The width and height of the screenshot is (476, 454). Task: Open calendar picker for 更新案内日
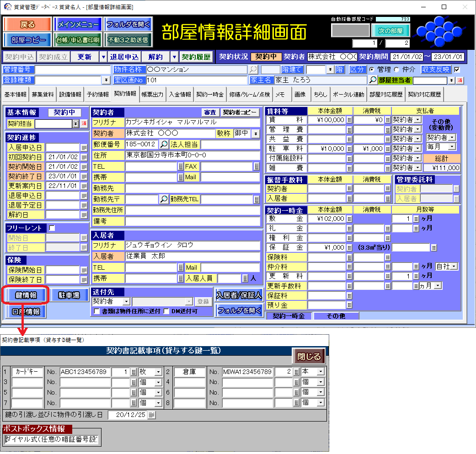[84, 186]
